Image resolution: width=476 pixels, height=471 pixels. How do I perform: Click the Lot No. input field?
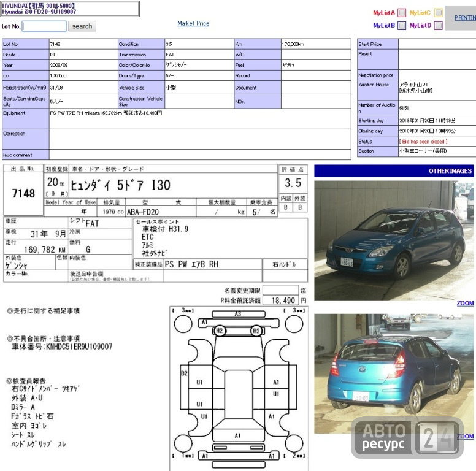point(44,26)
